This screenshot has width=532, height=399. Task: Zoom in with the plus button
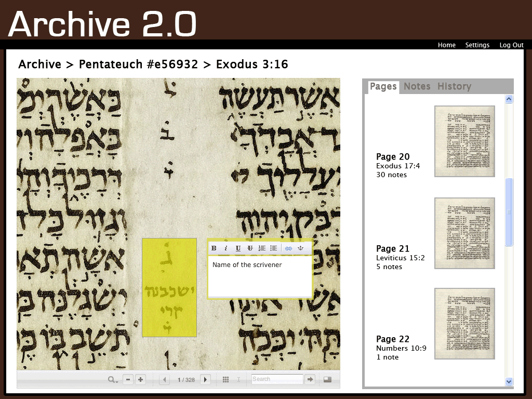[140, 380]
